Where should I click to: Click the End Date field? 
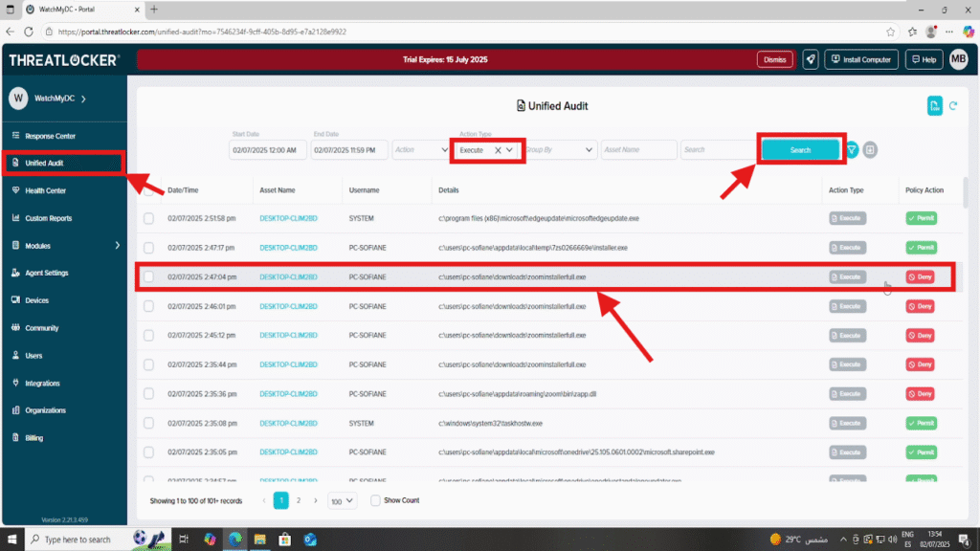point(348,150)
